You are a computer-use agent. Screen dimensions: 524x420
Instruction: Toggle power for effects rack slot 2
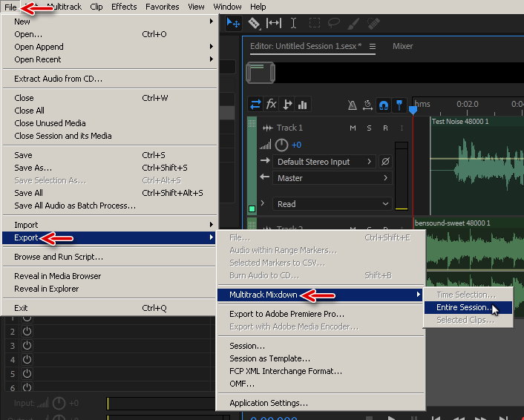(x=27, y=332)
